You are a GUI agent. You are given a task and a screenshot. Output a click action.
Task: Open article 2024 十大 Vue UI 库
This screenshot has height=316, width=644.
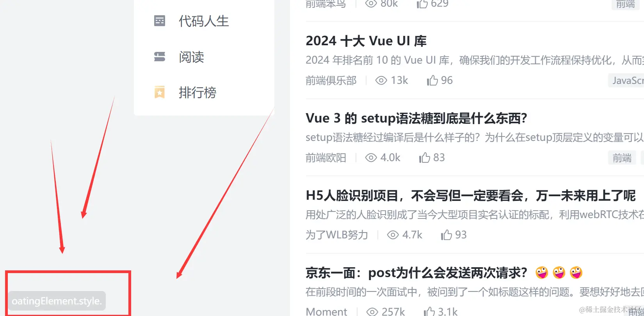(x=366, y=41)
